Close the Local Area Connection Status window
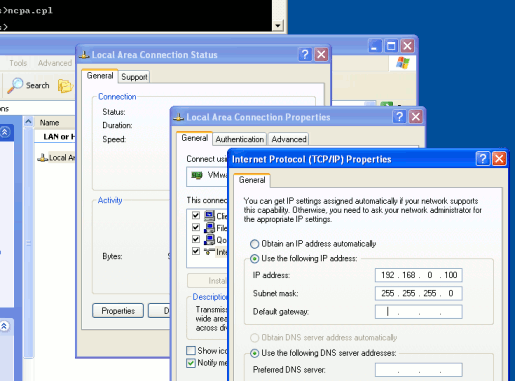 (321, 54)
